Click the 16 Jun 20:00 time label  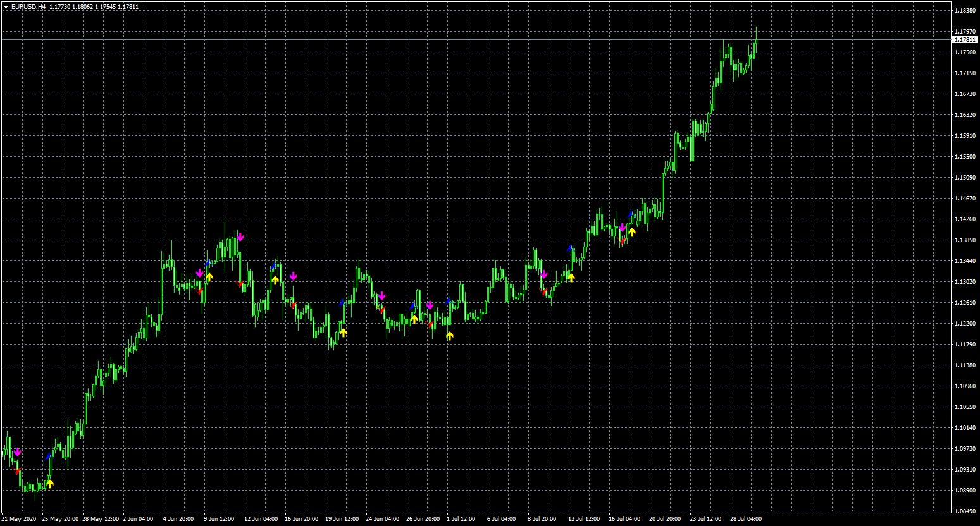[302, 519]
